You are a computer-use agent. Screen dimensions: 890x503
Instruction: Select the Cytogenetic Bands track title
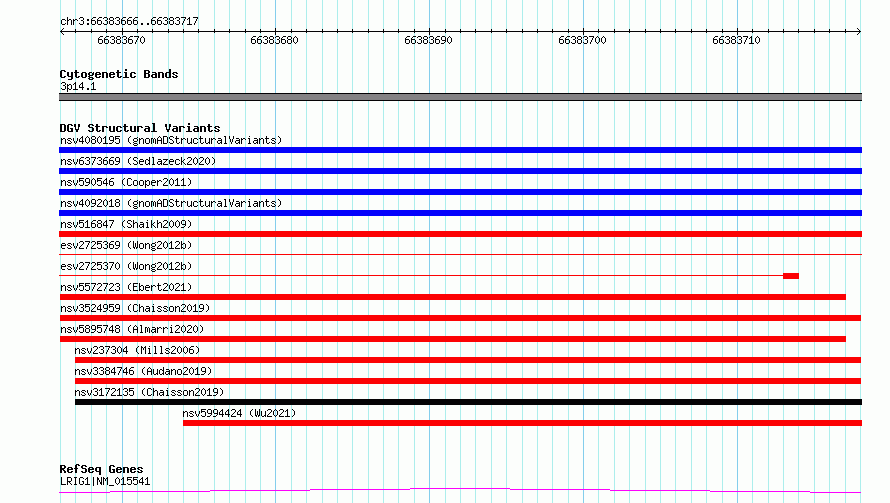click(x=119, y=74)
